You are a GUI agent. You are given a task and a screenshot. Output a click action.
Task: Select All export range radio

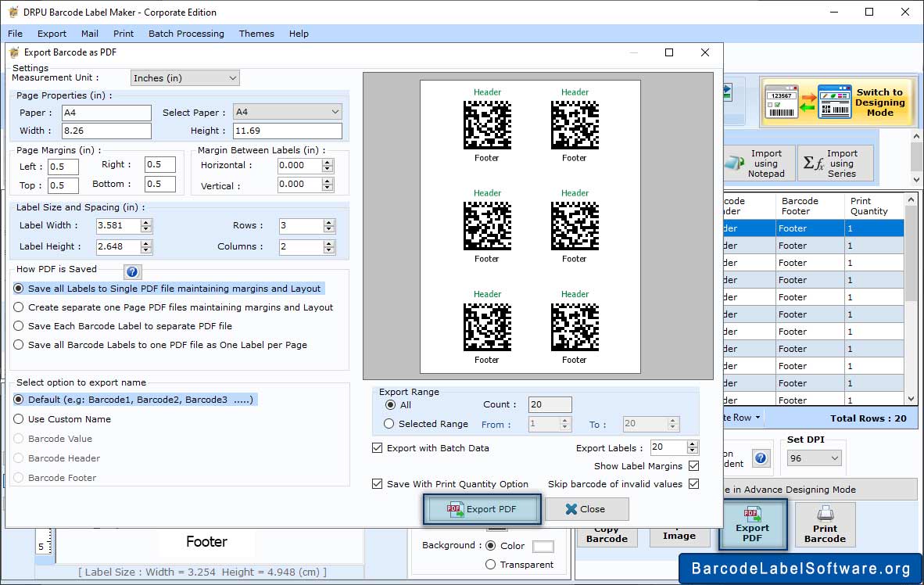(390, 405)
